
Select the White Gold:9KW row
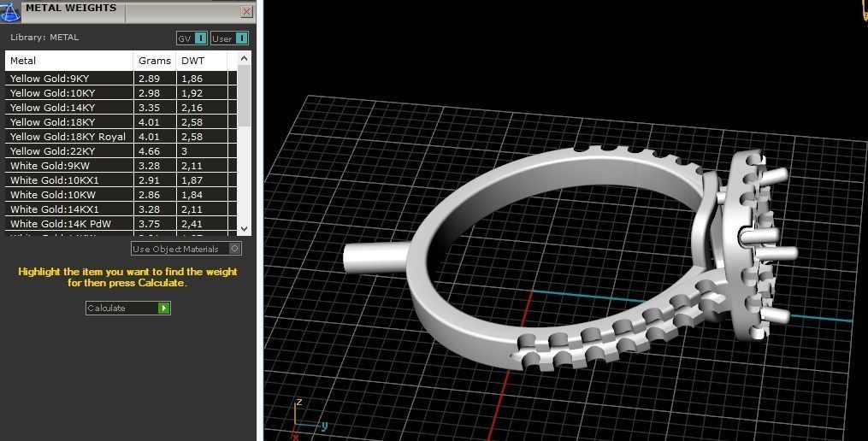pyautogui.click(x=121, y=166)
